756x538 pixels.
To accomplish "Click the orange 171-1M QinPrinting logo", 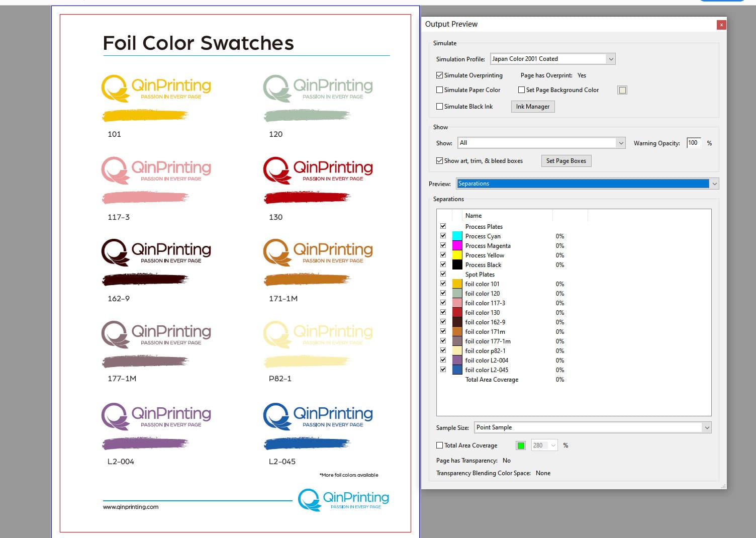I will point(318,252).
